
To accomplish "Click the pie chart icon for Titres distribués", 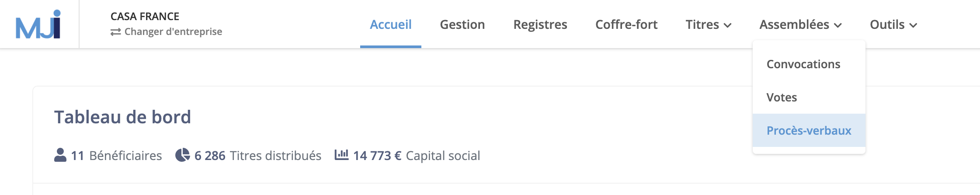I will (x=183, y=155).
